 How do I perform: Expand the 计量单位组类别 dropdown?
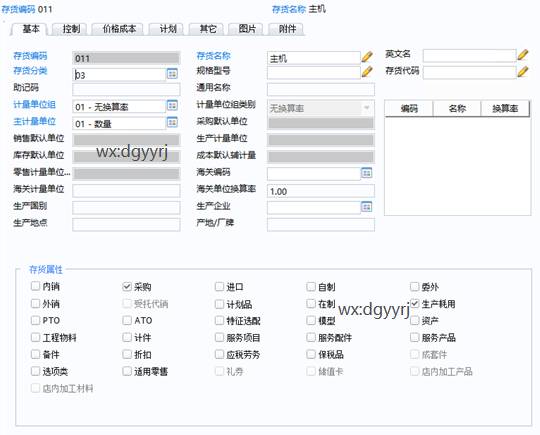pos(366,108)
